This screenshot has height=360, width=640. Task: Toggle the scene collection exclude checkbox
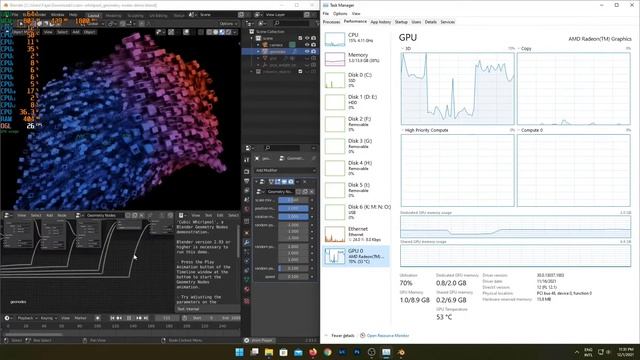tap(300, 38)
